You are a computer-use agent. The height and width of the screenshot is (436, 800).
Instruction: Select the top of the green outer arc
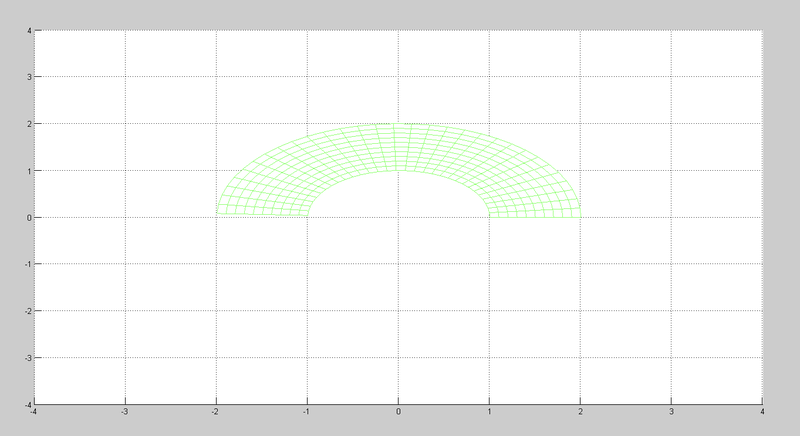398,124
